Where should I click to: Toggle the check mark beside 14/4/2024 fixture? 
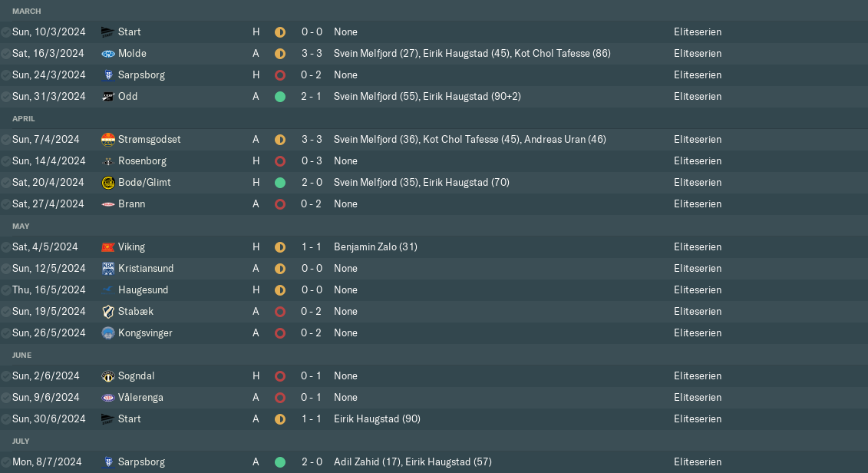coord(6,161)
